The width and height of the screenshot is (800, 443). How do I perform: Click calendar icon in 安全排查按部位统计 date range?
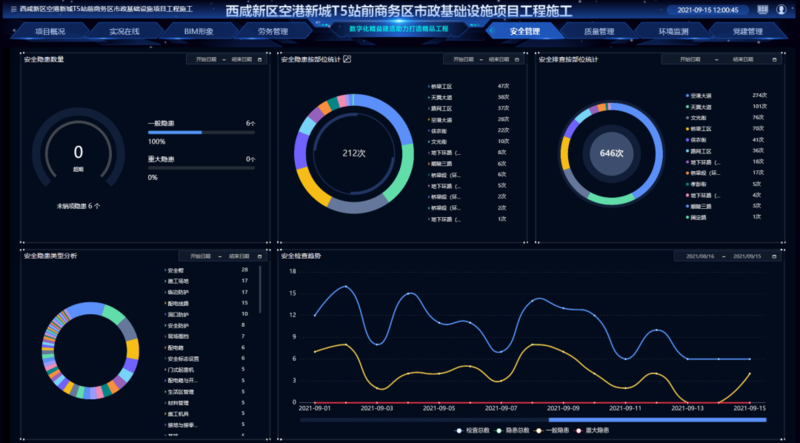[x=775, y=59]
